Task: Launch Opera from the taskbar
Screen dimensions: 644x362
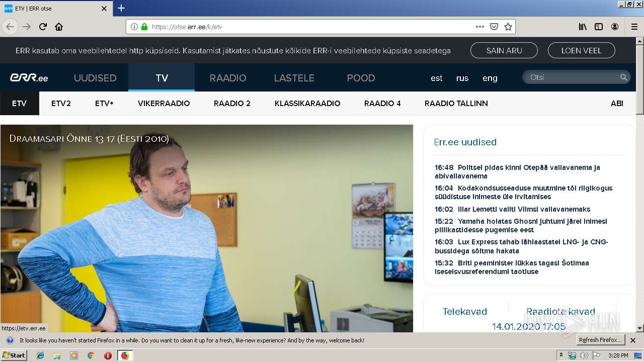Action: tap(108, 355)
